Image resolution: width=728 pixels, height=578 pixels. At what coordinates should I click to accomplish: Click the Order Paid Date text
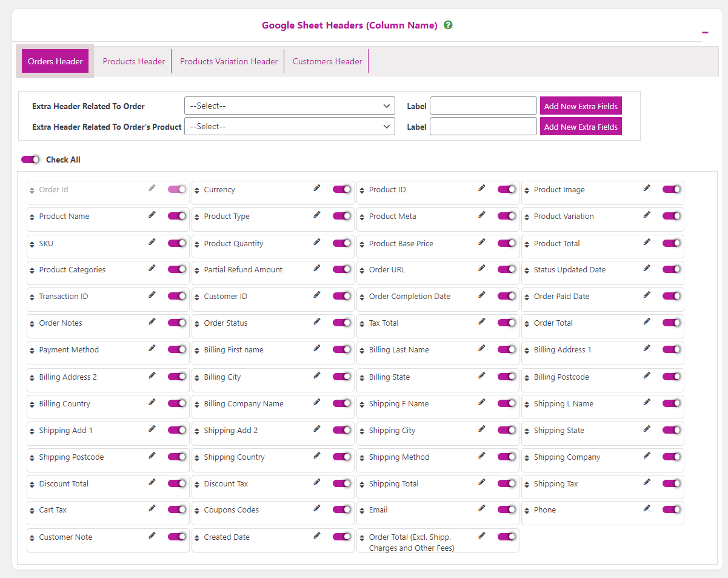[561, 297]
